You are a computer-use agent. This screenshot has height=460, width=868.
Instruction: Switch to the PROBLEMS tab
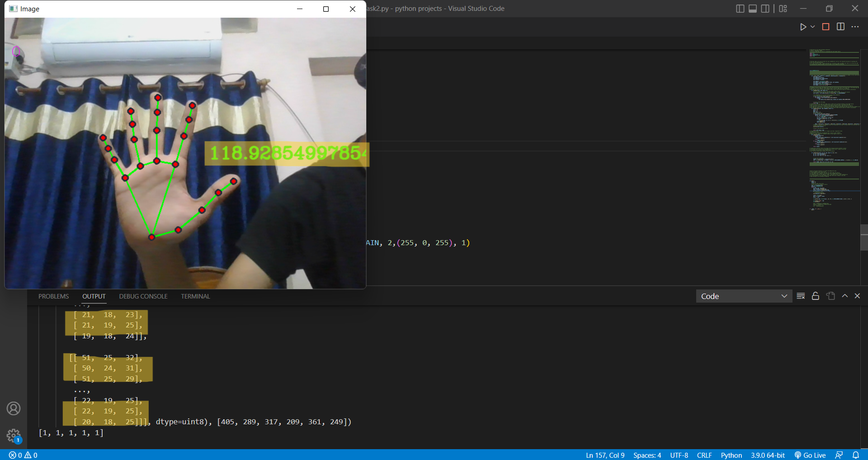click(54, 296)
